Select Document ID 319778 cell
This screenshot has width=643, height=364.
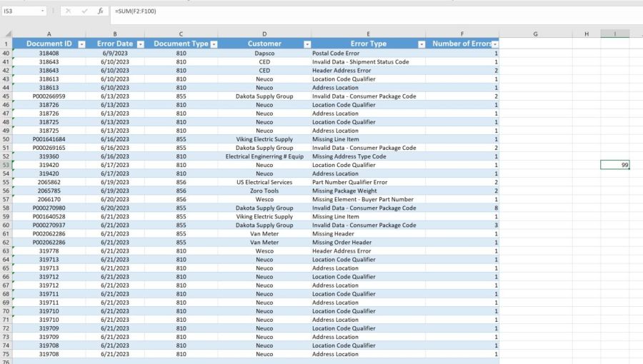pos(49,251)
